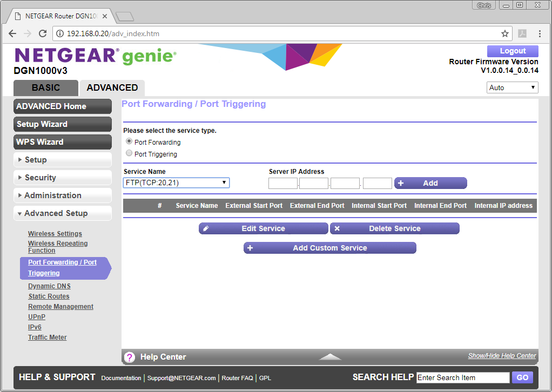This screenshot has width=552, height=392.
Task: Close the NETGEAR Router browser tab
Action: tap(105, 16)
